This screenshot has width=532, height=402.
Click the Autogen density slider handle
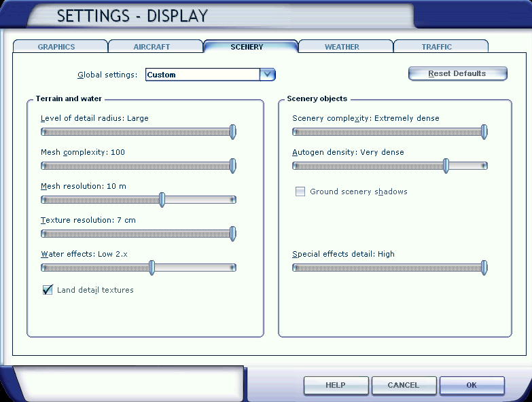click(x=446, y=166)
